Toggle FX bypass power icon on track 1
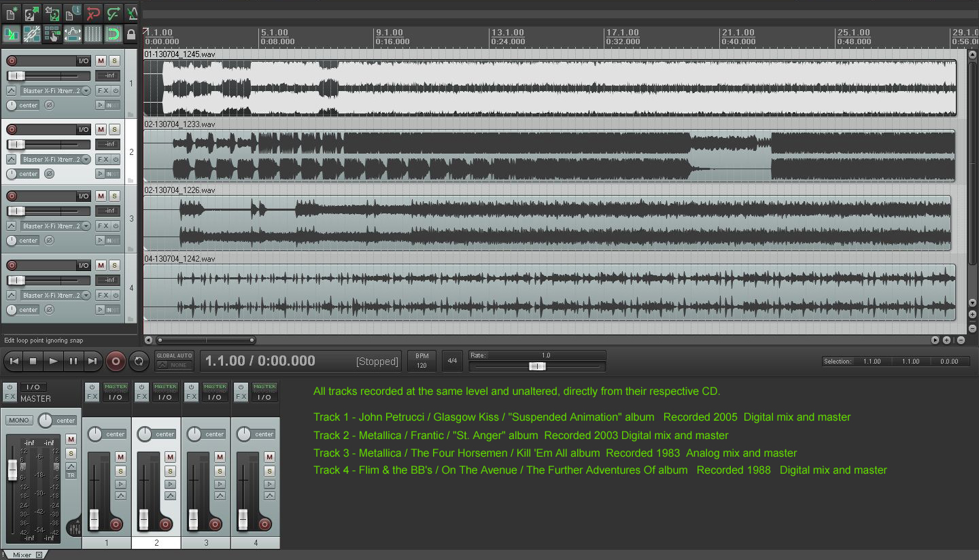This screenshot has width=979, height=560. coord(116,90)
